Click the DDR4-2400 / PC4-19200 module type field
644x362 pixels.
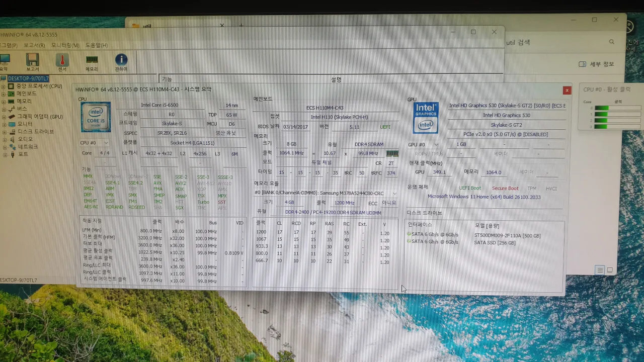point(334,212)
